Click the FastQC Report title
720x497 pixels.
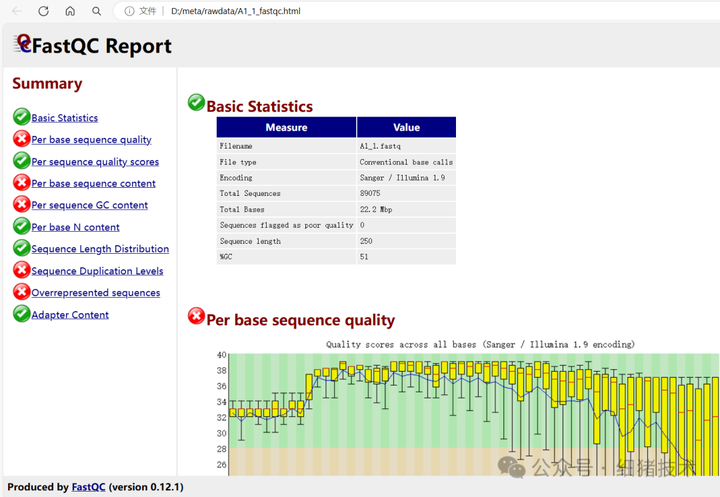[x=102, y=46]
